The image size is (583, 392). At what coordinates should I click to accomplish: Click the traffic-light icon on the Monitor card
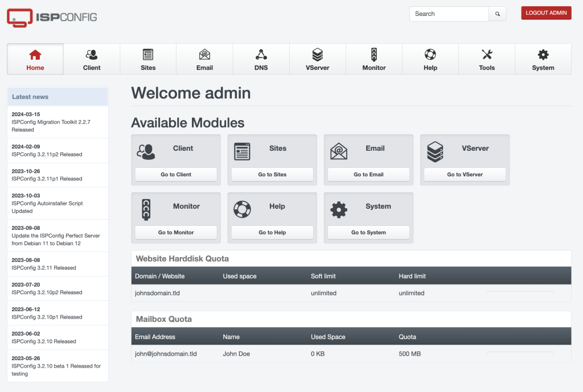click(145, 209)
